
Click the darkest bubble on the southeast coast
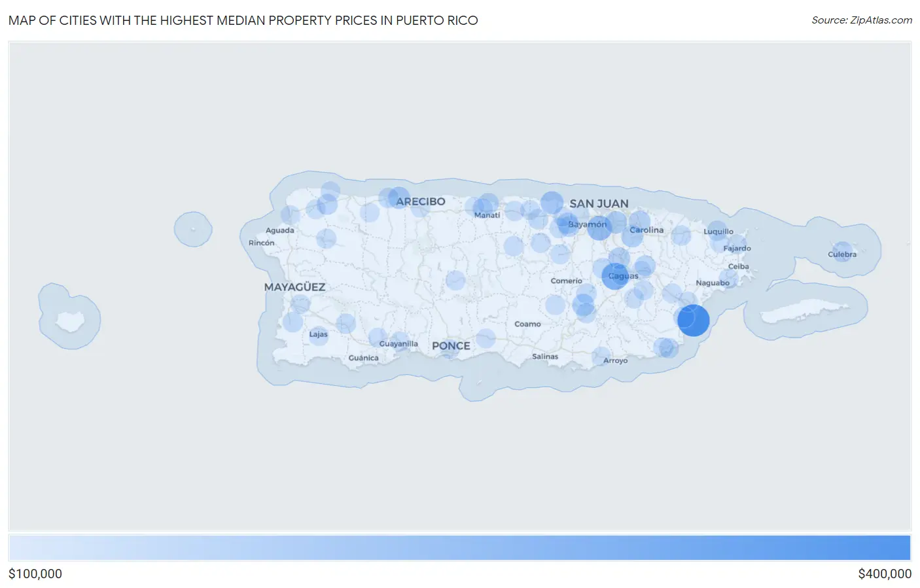click(694, 320)
